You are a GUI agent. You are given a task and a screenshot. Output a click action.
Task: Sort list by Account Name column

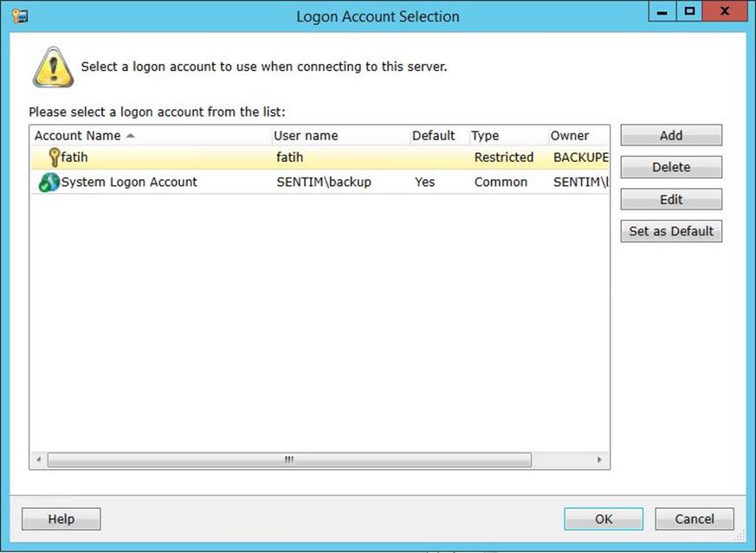[x=152, y=136]
